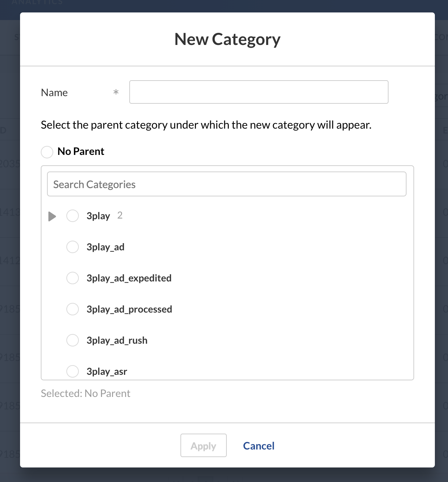
Task: Click into the Name text field
Action: click(259, 92)
